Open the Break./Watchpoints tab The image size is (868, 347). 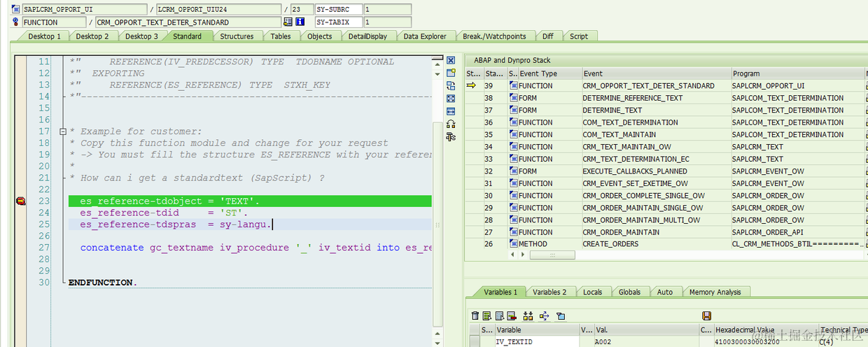(x=495, y=36)
